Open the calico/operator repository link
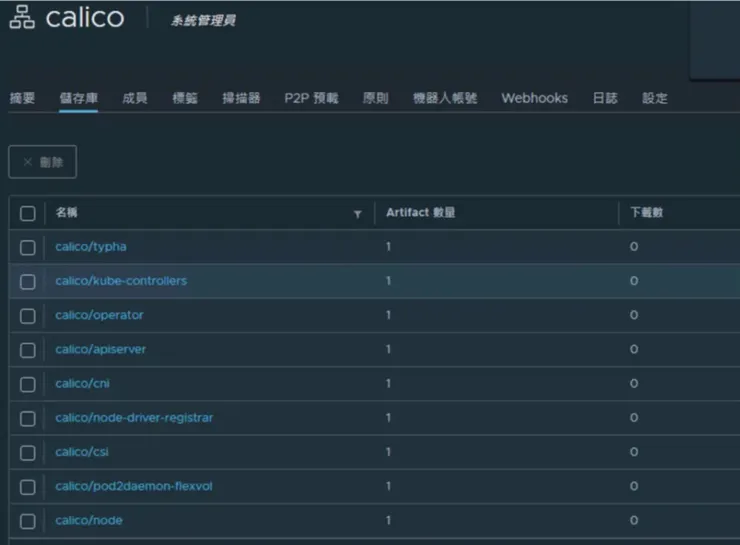Screen dimensions: 740x545 (99, 315)
